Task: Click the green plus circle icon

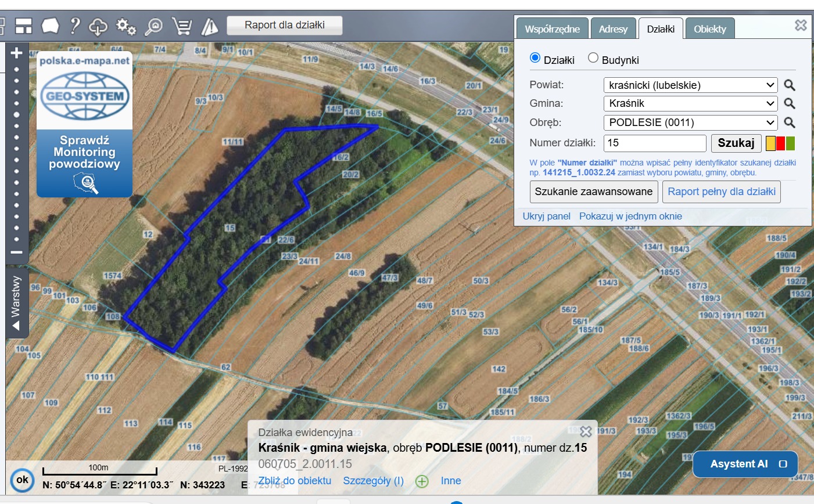Action: tap(422, 481)
